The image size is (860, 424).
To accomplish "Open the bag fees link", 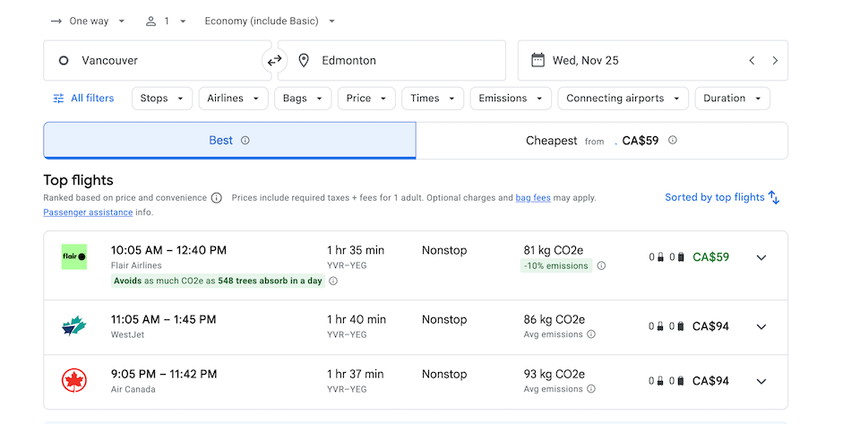I will click(x=533, y=198).
